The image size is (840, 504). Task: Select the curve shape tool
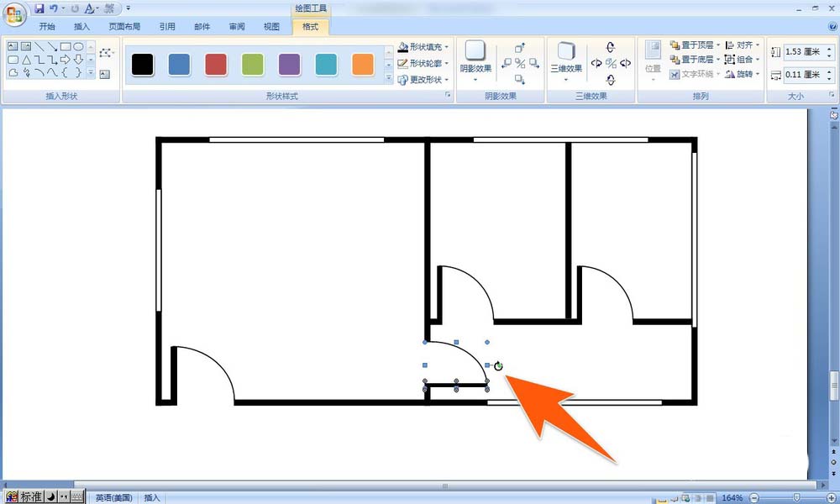pyautogui.click(x=52, y=72)
